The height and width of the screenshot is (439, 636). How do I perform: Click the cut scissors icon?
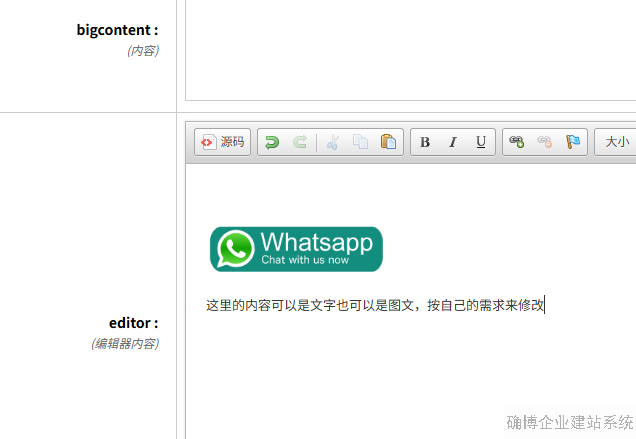(x=333, y=142)
